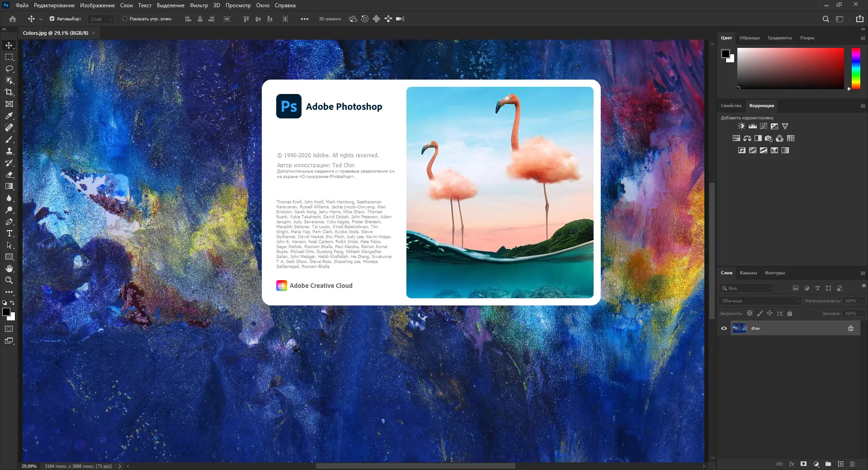
Task: Open the layer styles (fx) menu
Action: (792, 464)
